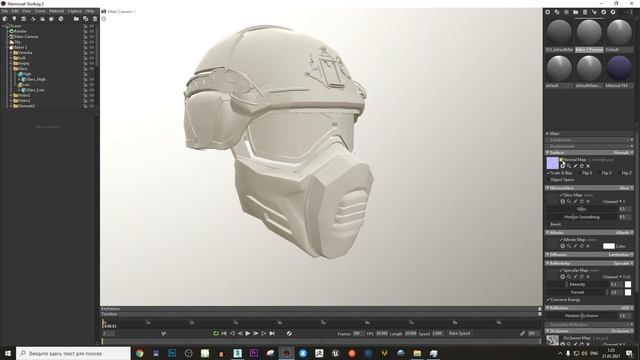Enable Flip Z for normal map

(x=619, y=173)
